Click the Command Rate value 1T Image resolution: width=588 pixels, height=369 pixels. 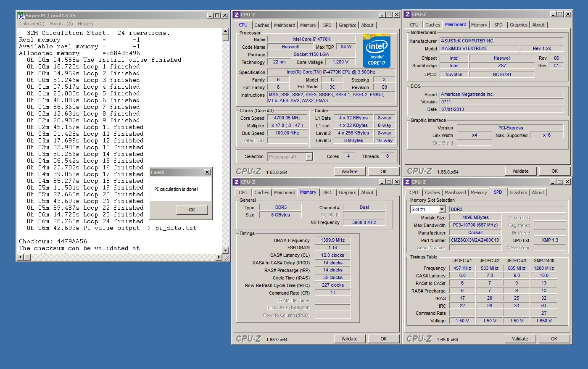332,293
